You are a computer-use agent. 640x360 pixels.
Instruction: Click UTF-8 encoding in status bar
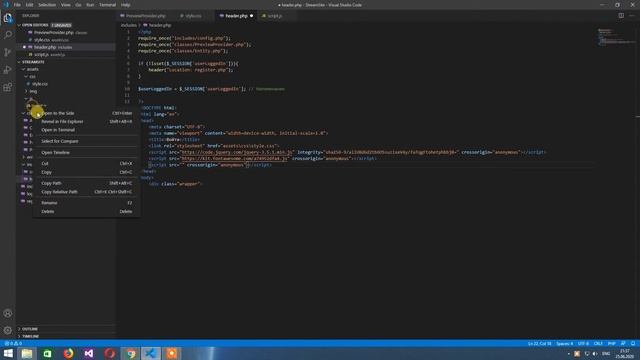pos(584,343)
